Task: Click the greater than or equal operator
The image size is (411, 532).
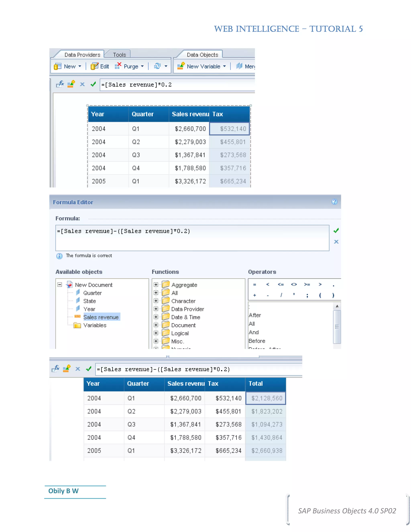Action: click(x=307, y=284)
